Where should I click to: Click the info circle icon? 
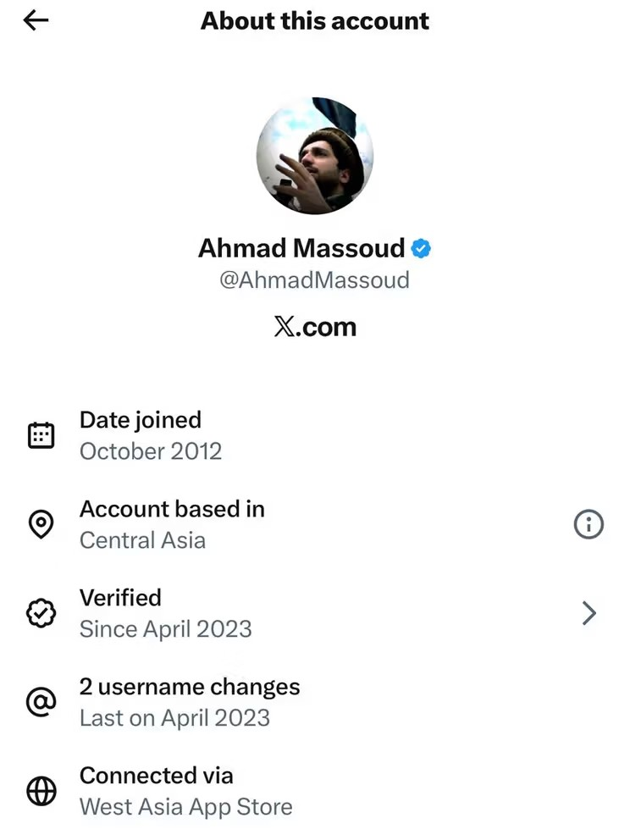pyautogui.click(x=589, y=525)
